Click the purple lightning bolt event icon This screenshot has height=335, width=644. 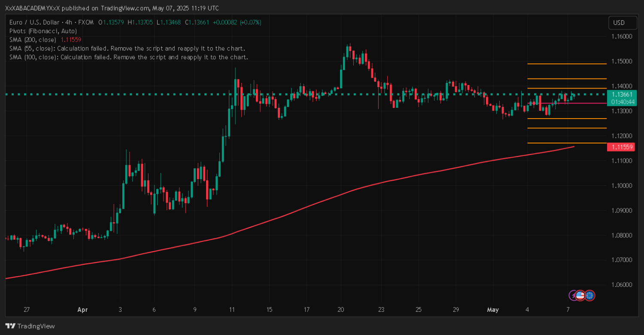tap(573, 295)
